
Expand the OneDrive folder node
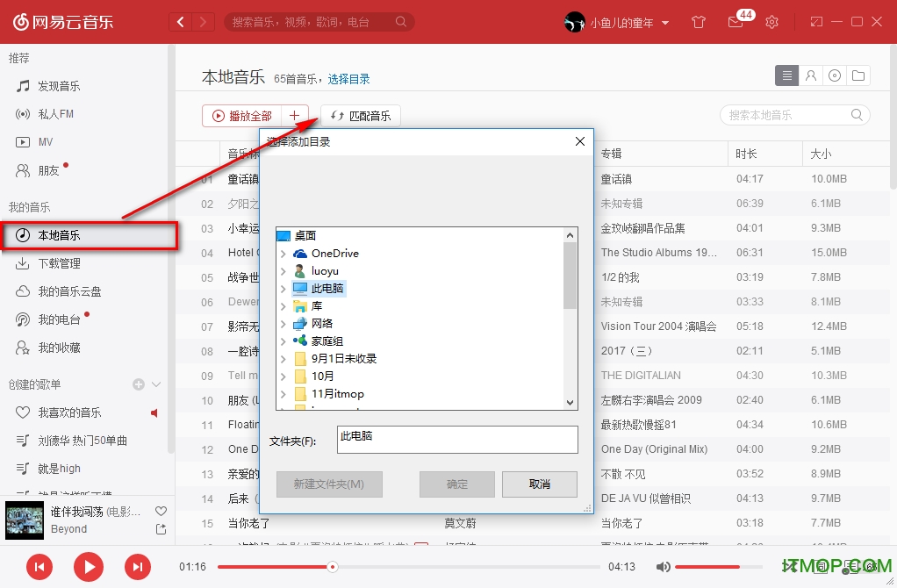pyautogui.click(x=283, y=253)
